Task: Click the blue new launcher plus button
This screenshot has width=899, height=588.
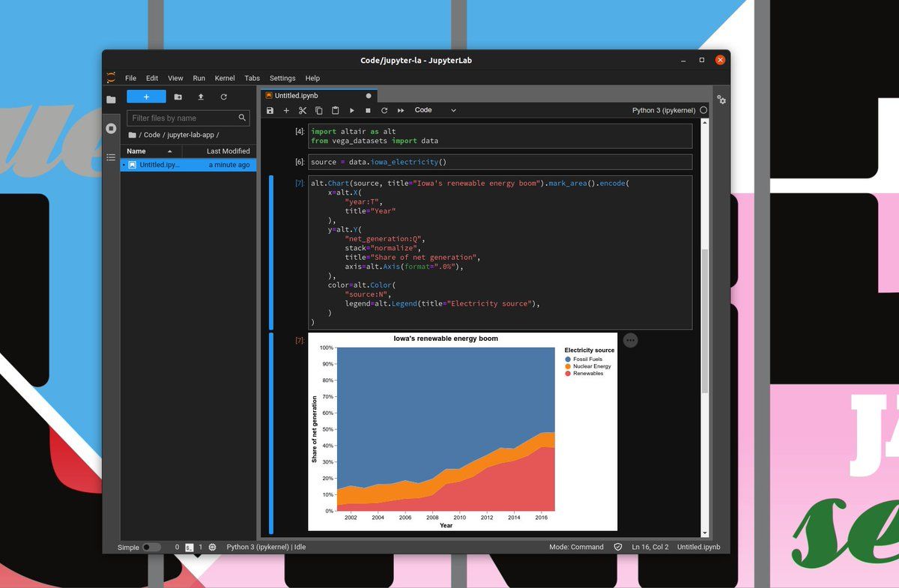Action: pos(146,97)
